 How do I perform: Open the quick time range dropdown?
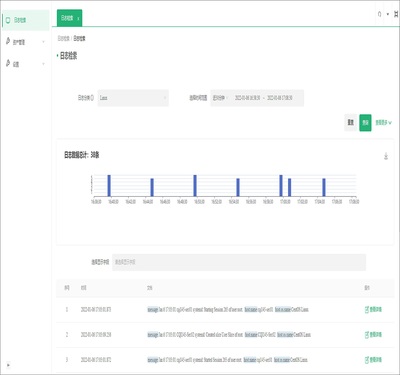click(x=220, y=98)
